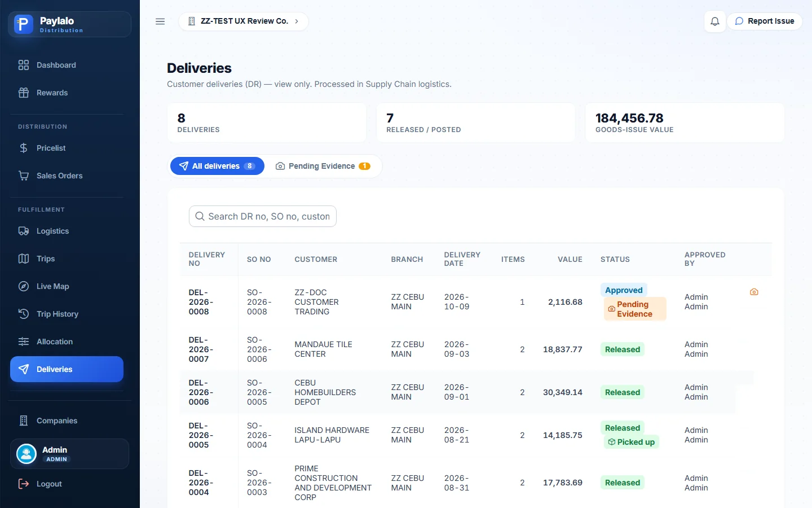Viewport: 812px width, 508px height.
Task: Switch to Pending Evidence tab
Action: coord(323,166)
